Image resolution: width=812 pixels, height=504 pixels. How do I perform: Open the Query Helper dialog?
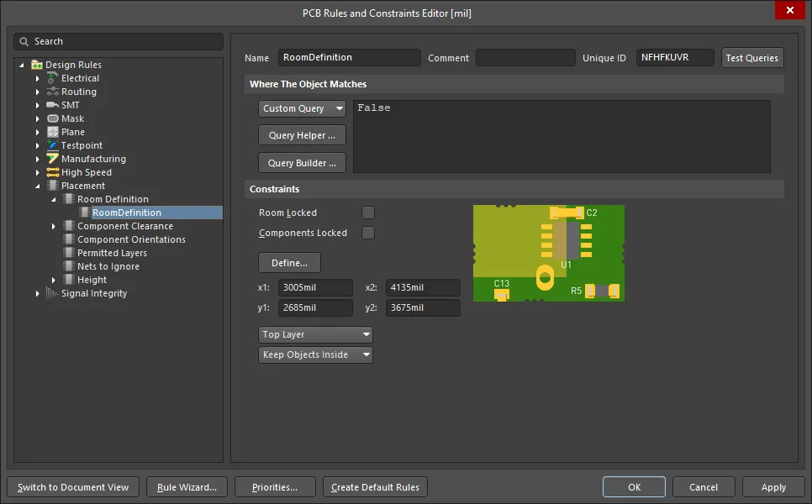click(x=302, y=135)
